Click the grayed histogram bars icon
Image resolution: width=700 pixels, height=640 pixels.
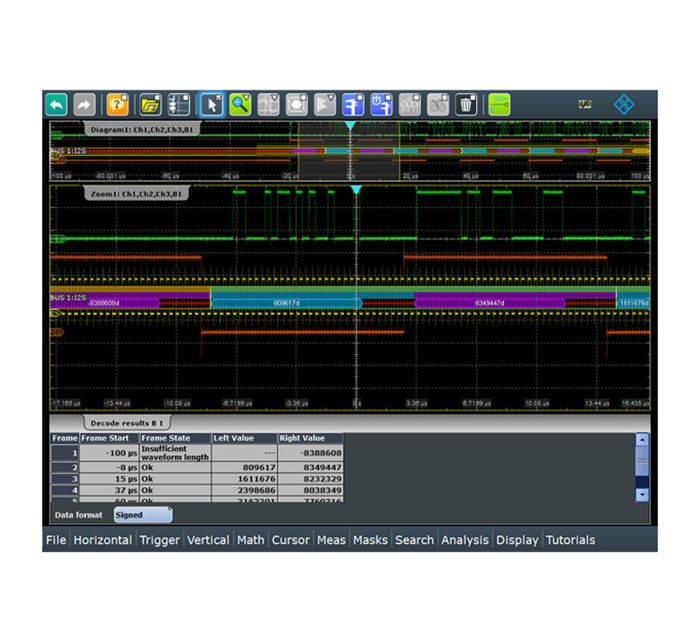click(x=409, y=105)
